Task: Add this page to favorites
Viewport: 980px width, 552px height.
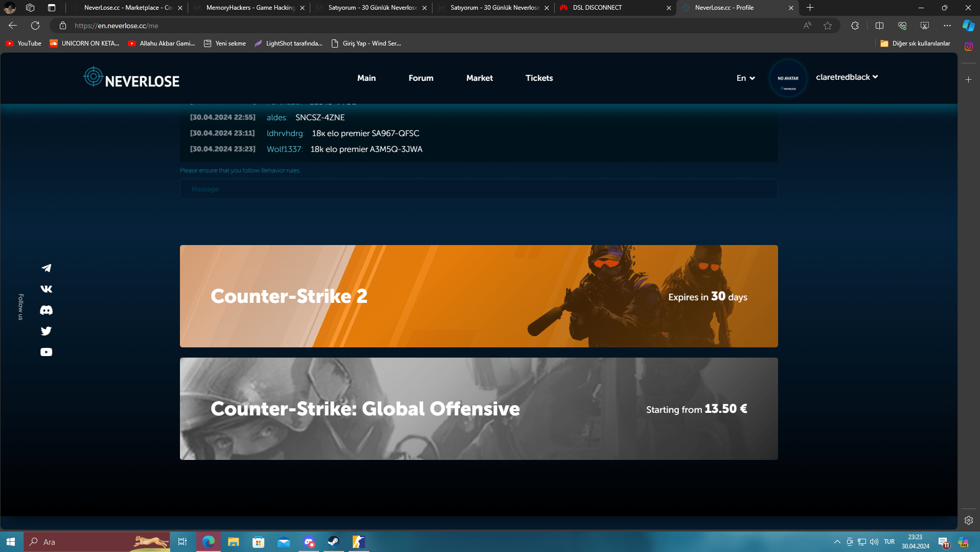Action: 828,26
